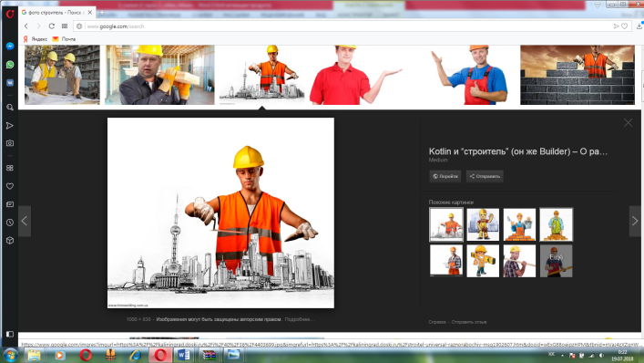This screenshot has height=363, width=644.
Task: Click the Отправить share button
Action: [x=485, y=176]
